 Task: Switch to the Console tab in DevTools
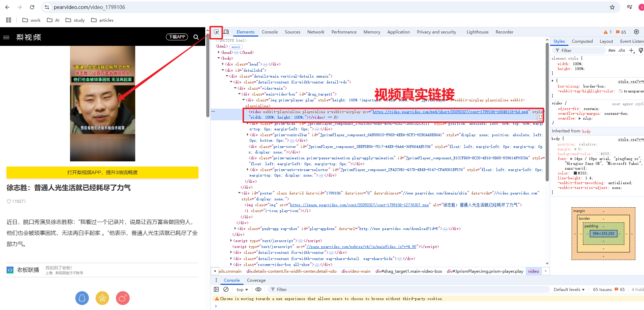pyautogui.click(x=270, y=32)
